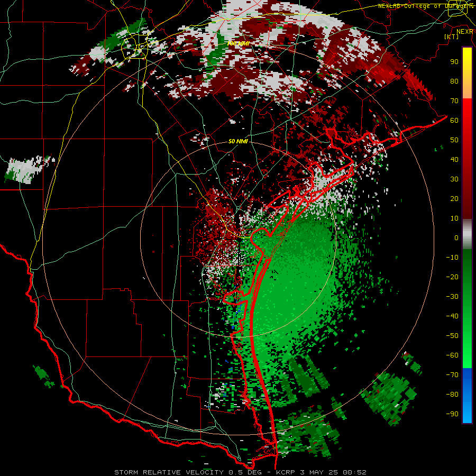Click the 80 value on velocity scale
This screenshot has height=476, width=476.
pyautogui.click(x=454, y=81)
